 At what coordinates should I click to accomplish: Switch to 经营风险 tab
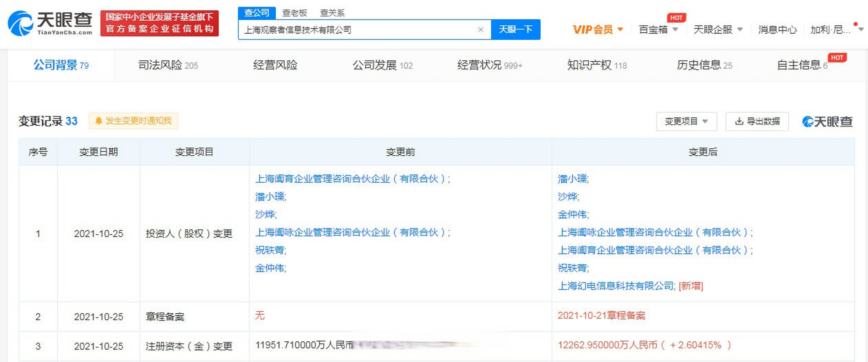(275, 65)
